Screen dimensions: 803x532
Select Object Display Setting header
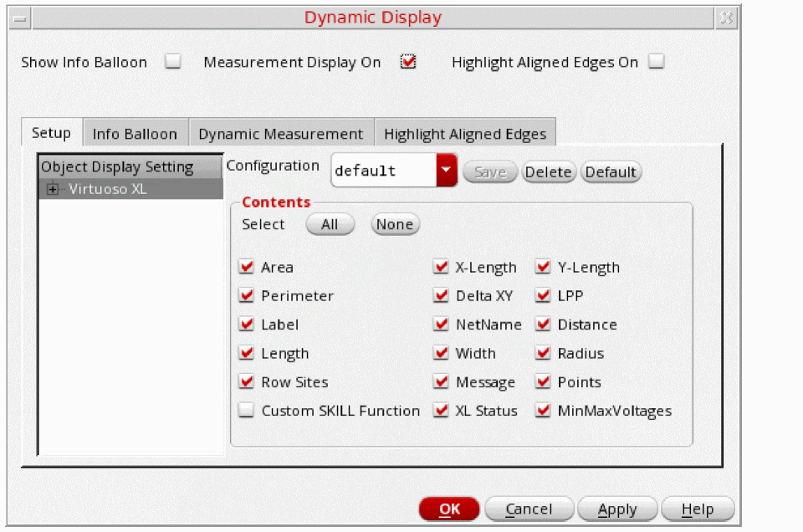[x=117, y=167]
